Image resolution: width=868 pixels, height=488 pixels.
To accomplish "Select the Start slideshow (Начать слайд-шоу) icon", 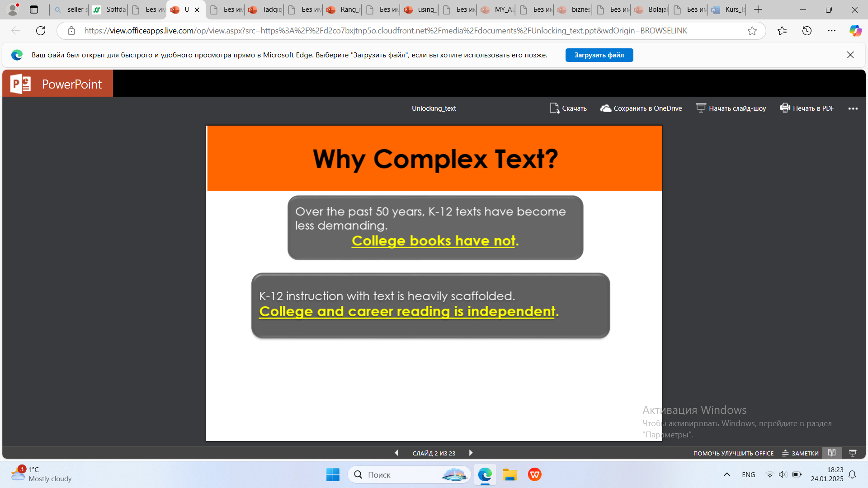I will (701, 108).
